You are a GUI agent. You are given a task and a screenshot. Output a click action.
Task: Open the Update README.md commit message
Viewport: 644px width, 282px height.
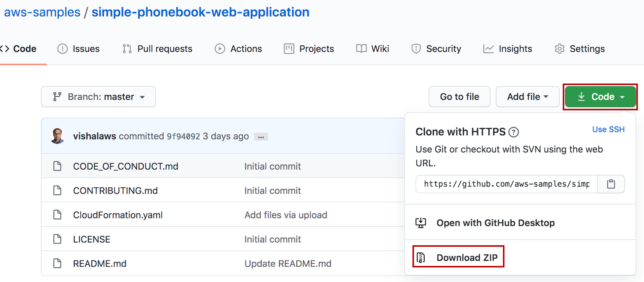tap(288, 264)
